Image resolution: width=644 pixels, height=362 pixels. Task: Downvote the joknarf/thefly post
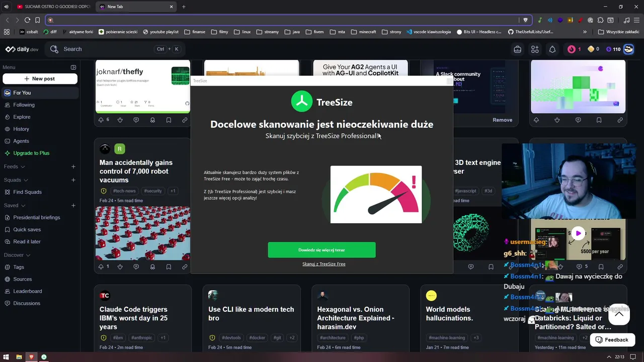coord(120,120)
